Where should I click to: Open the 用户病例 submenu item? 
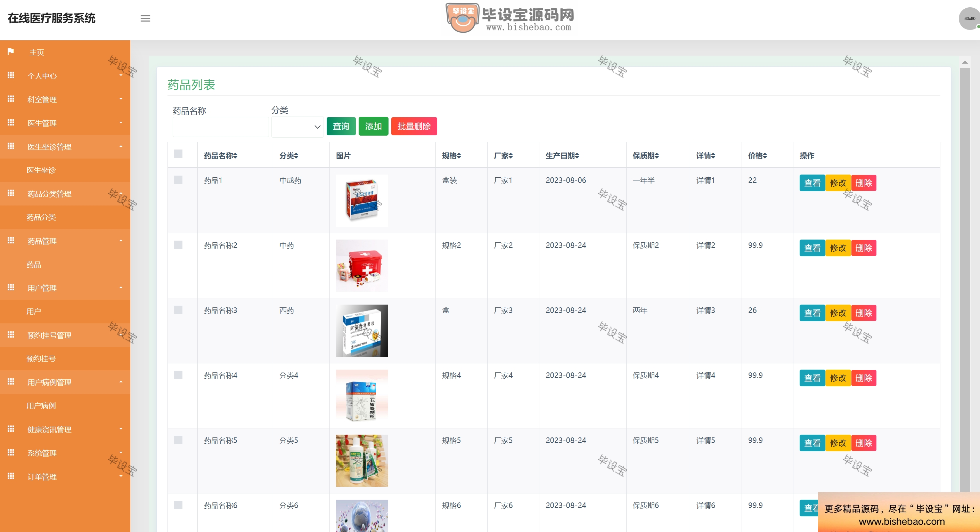pos(41,406)
